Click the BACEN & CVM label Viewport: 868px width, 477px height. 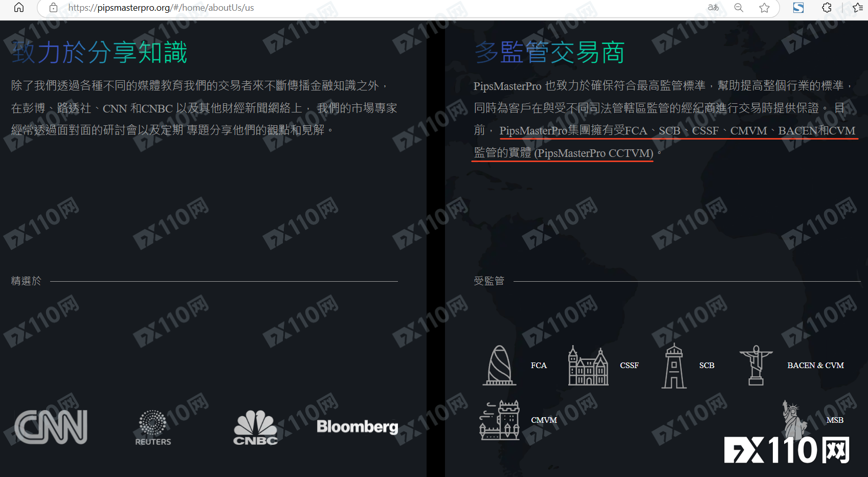coord(815,366)
